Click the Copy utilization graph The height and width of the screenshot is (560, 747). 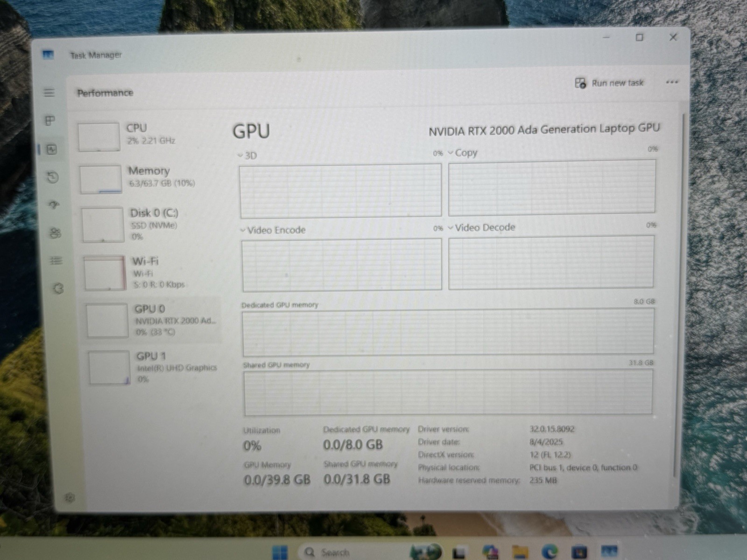pyautogui.click(x=552, y=187)
